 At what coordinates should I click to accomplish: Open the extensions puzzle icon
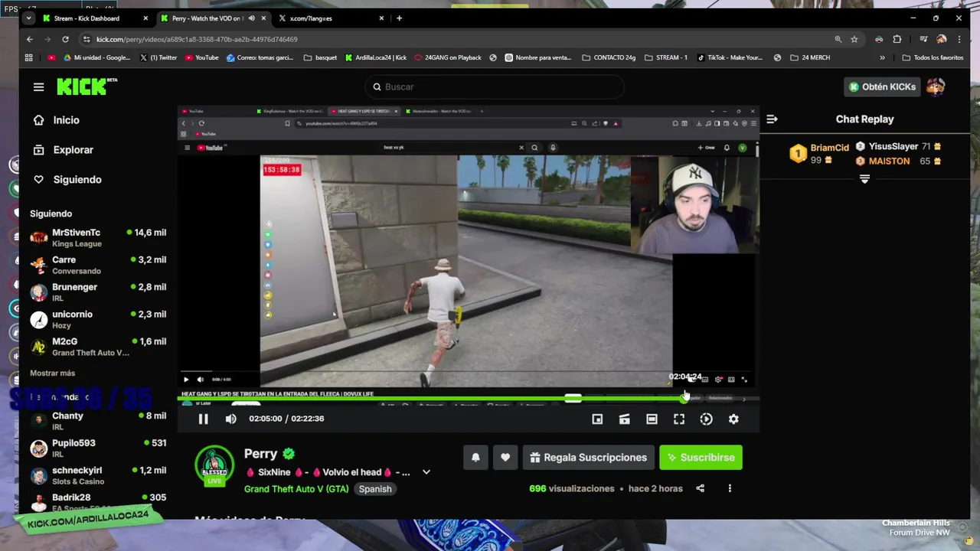[x=897, y=39]
